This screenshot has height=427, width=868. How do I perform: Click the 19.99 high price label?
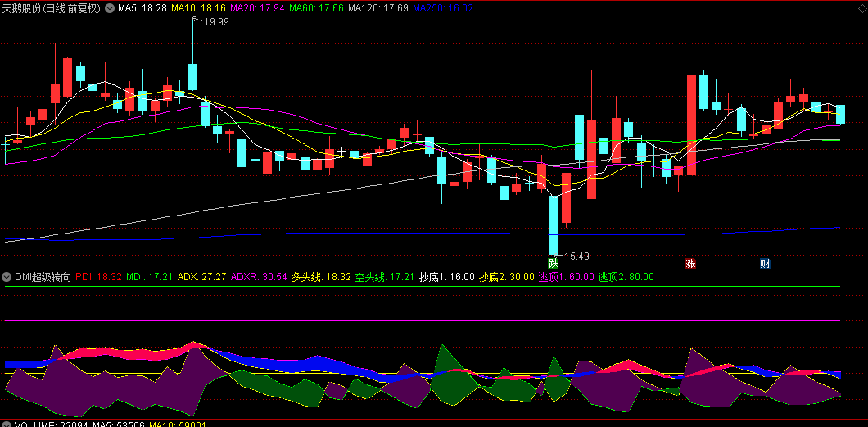pyautogui.click(x=216, y=22)
